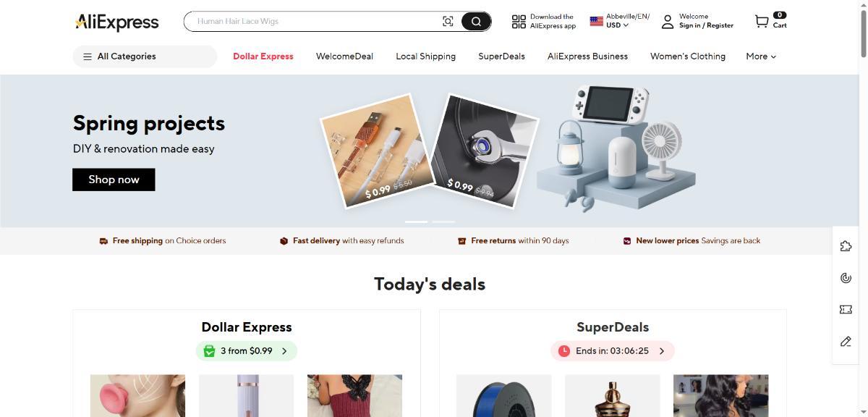
Task: Click the coupon ticket sidebar icon
Action: click(x=846, y=309)
